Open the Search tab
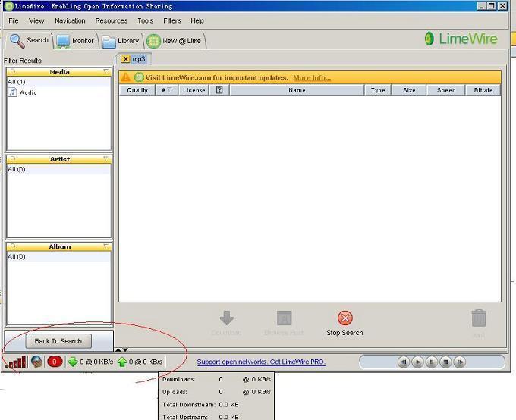Screen dimensions: 516x420 click(x=29, y=40)
